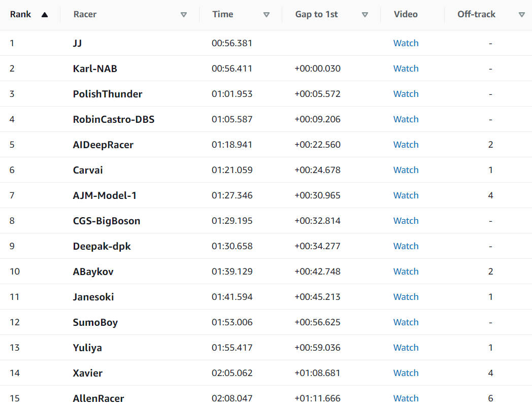This screenshot has width=532, height=409.
Task: Click the Off-track column sort arrow
Action: (522, 15)
